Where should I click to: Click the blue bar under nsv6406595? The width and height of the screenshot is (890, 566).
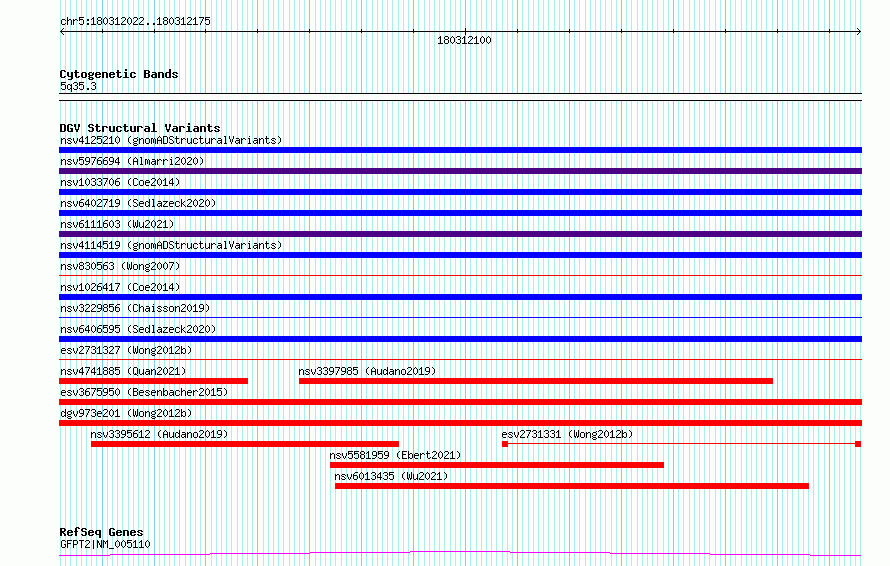460,339
